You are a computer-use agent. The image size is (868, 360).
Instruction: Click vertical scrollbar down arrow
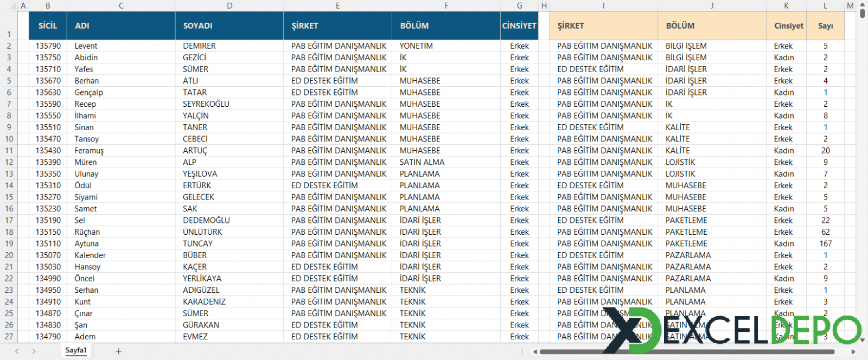coord(863,340)
